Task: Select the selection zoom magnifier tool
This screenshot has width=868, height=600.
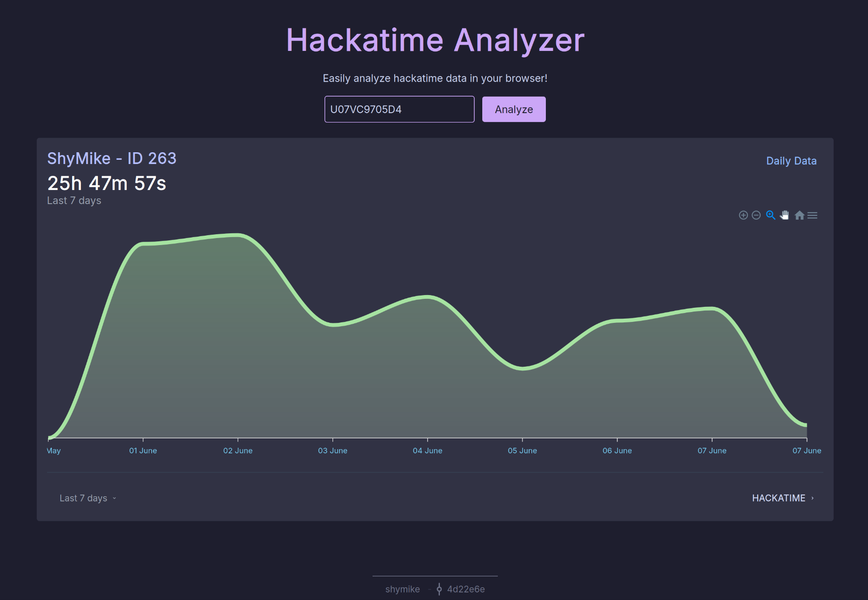Action: (771, 215)
